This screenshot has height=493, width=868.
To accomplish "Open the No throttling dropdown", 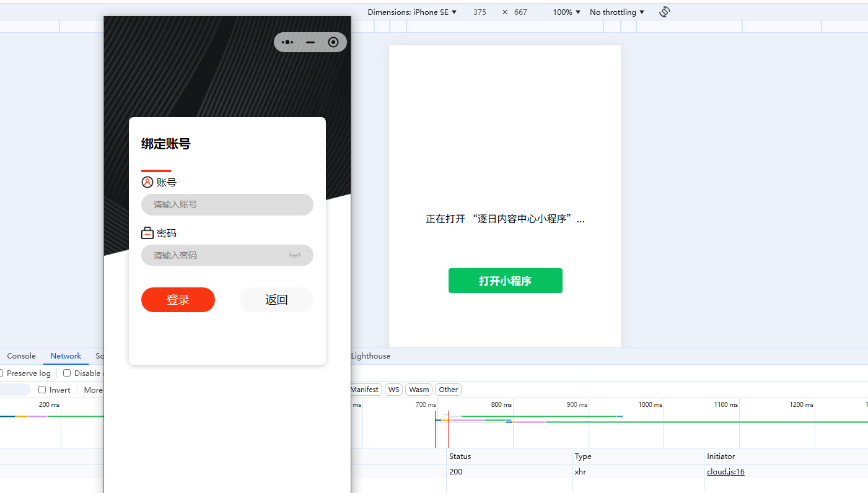I will pos(617,12).
